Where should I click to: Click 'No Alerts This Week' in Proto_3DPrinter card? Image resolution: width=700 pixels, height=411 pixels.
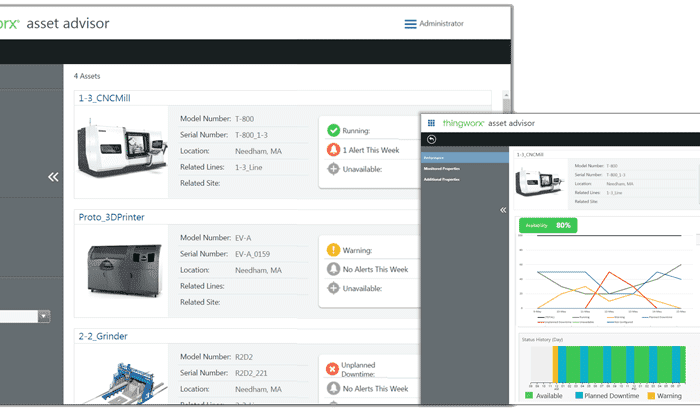pyautogui.click(x=375, y=270)
